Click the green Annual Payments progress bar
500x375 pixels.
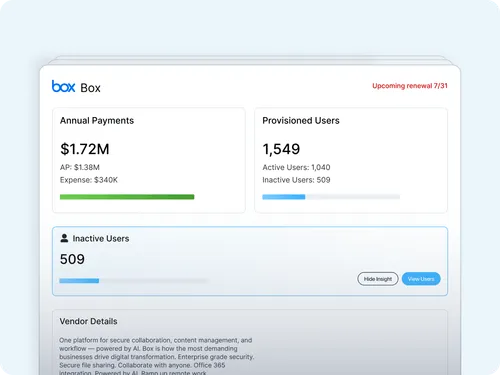127,197
